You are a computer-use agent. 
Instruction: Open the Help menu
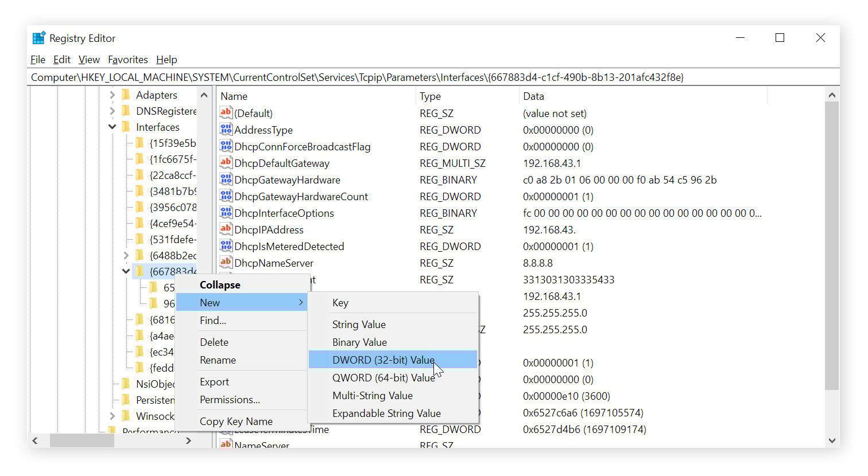coord(166,60)
